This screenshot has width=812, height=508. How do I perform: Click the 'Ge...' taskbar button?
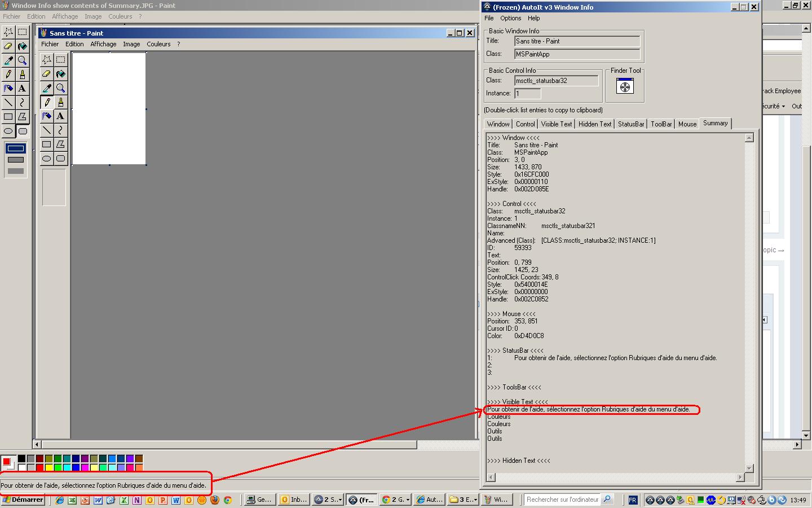(x=260, y=500)
